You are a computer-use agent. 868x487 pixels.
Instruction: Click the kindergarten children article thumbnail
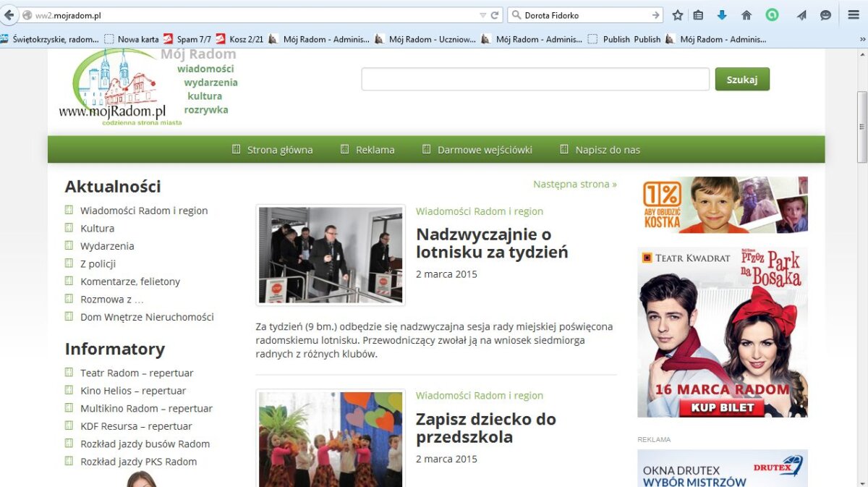pyautogui.click(x=331, y=439)
